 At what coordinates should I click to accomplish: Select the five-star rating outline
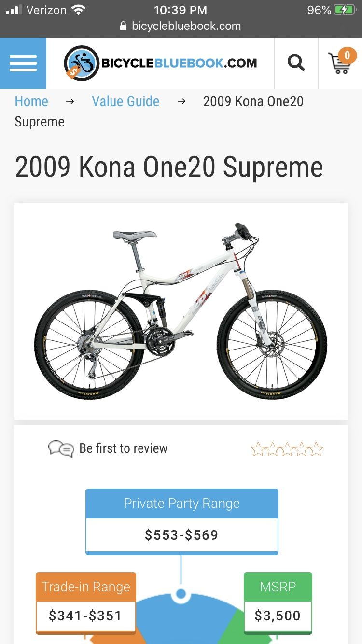point(287,449)
